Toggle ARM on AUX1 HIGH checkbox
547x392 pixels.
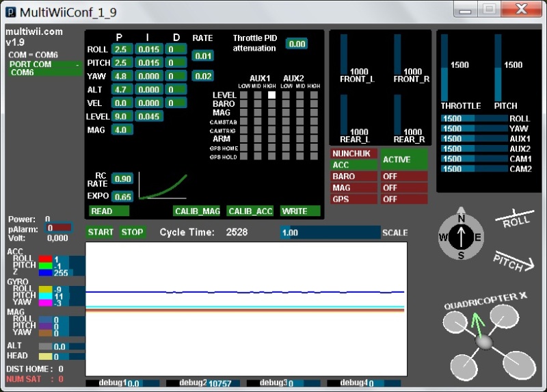pos(271,139)
